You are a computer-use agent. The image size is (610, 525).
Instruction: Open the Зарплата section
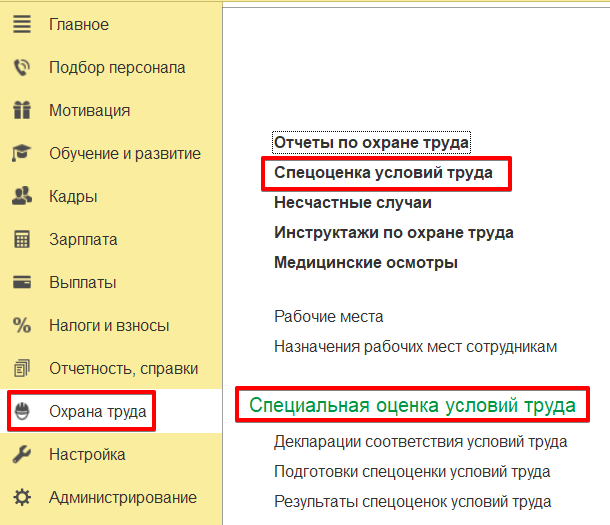[83, 240]
